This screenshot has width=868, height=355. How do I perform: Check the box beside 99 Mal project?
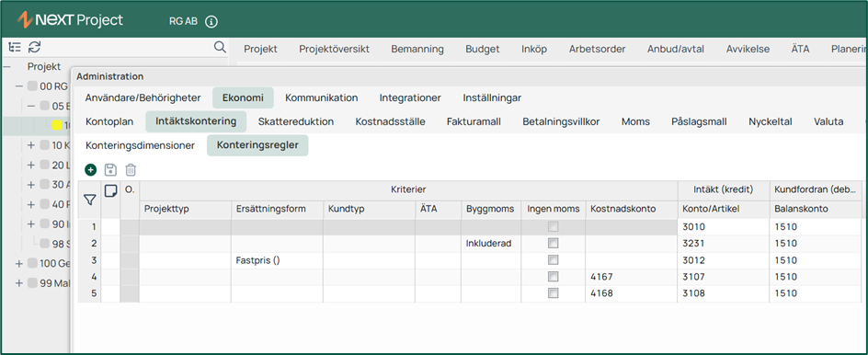[33, 283]
